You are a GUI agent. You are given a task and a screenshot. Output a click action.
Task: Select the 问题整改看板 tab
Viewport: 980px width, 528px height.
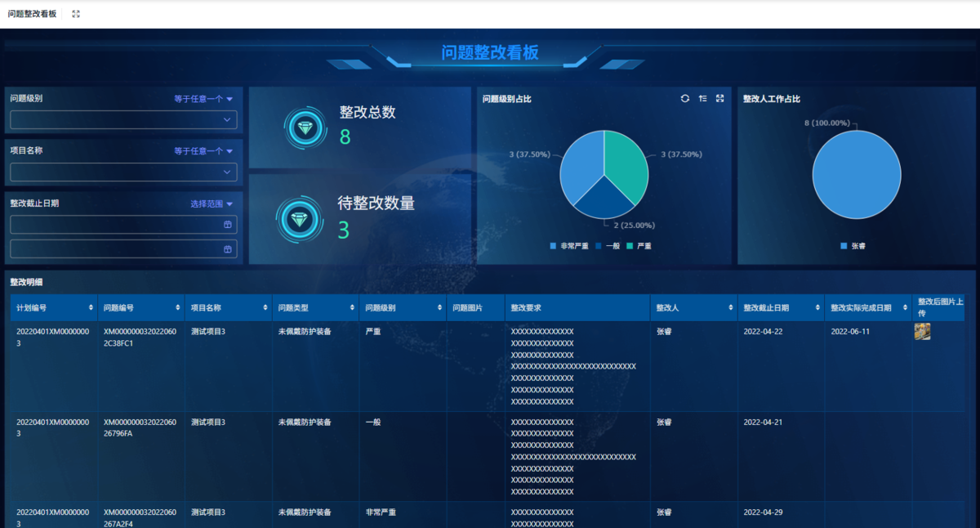pos(33,14)
